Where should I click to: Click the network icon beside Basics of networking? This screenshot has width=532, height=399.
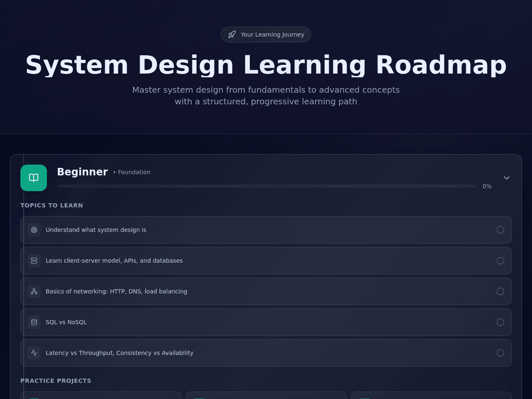click(x=34, y=291)
